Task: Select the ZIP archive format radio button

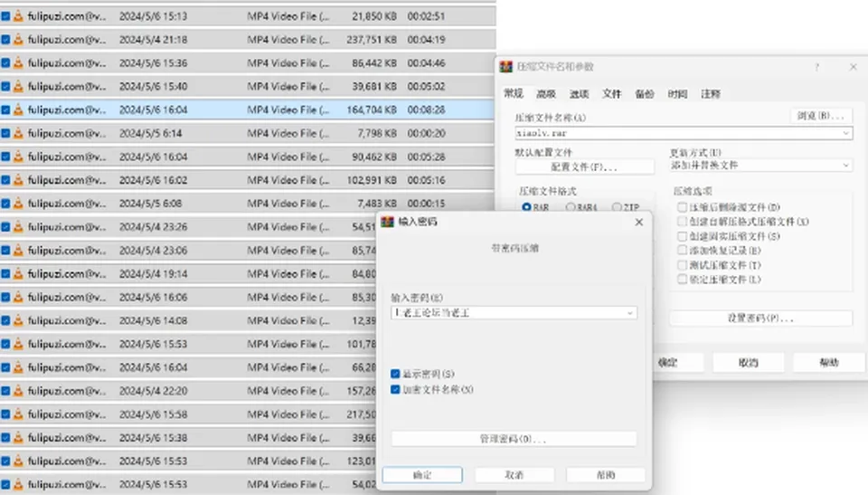Action: tap(617, 207)
